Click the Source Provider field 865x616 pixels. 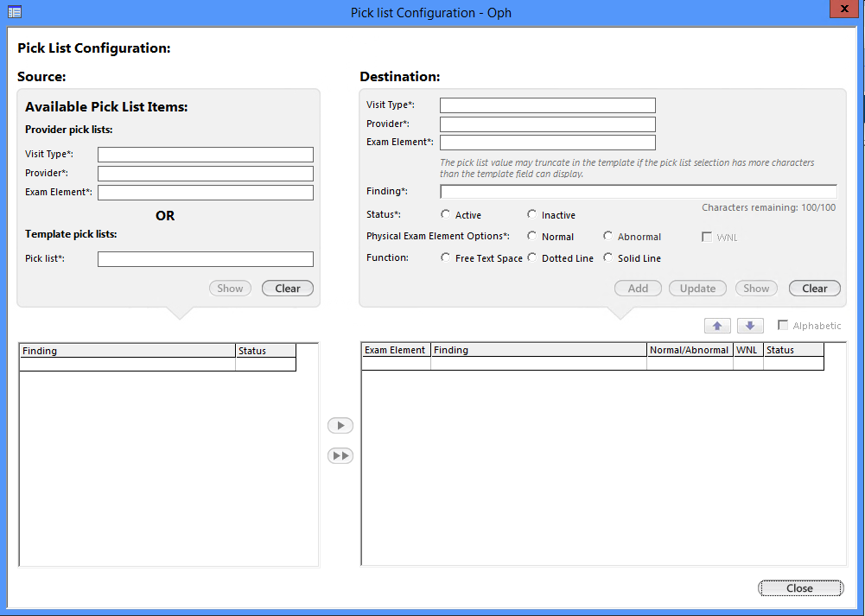(205, 173)
